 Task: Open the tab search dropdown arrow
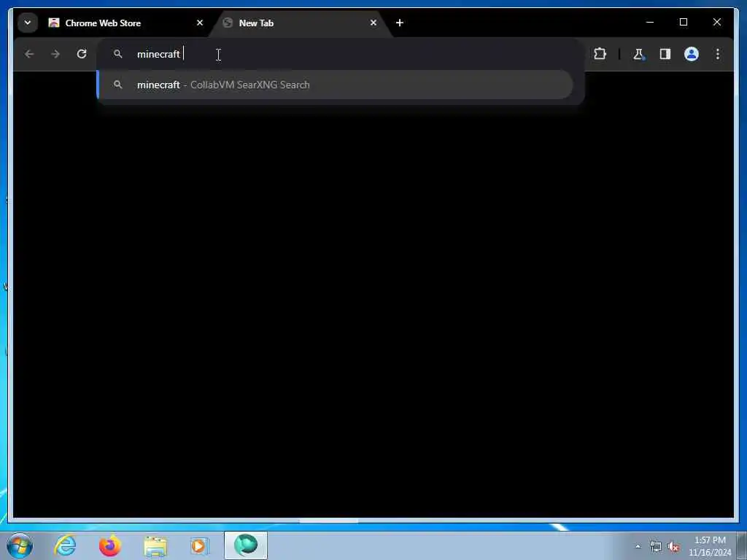[28, 23]
